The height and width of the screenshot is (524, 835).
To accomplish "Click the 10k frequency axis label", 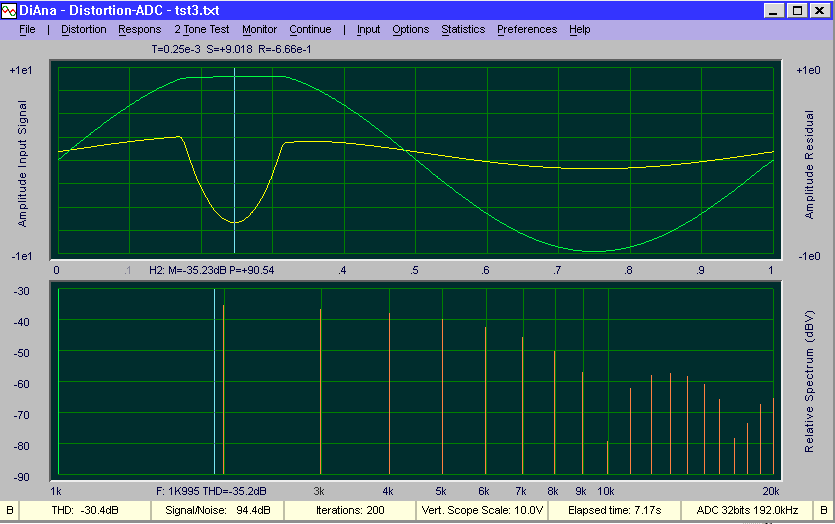I will click(x=605, y=492).
